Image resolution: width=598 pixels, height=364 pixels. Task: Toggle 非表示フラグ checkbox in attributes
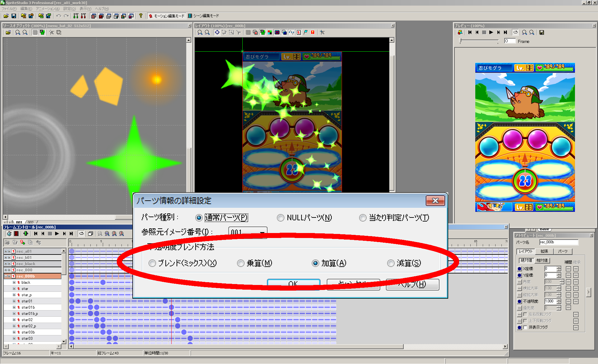(525, 327)
